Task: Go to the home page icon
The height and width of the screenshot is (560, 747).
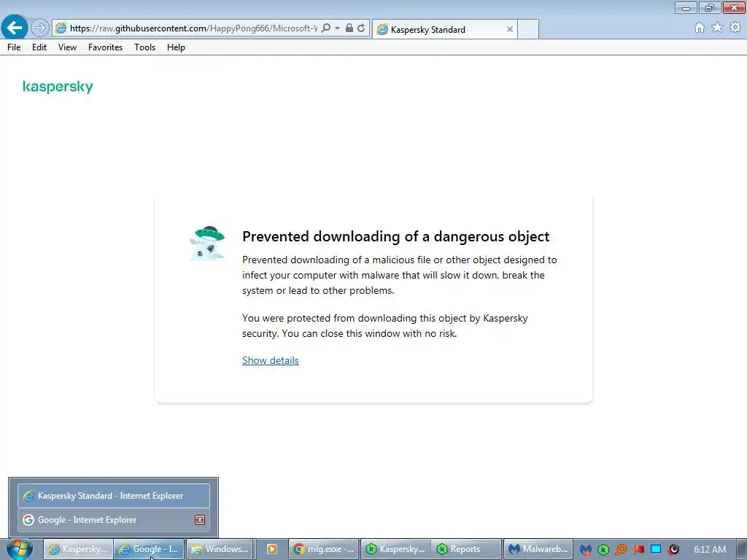Action: 700,28
